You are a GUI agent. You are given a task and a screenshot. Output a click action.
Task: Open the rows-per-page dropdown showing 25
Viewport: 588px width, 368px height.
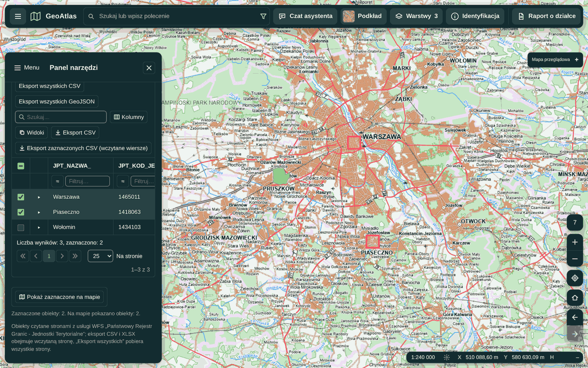[100, 256]
